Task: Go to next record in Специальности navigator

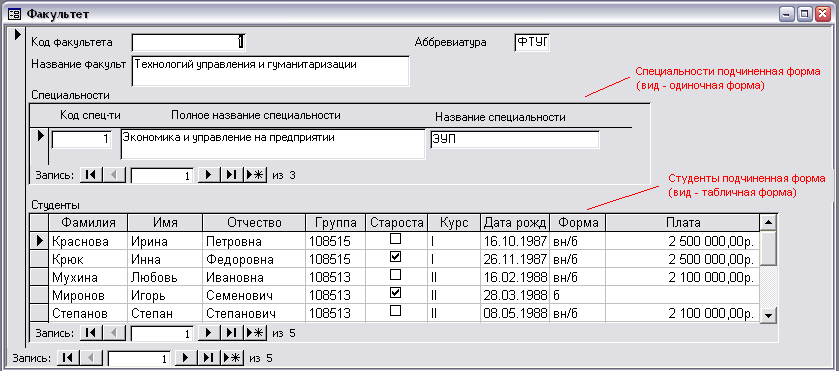Action: pyautogui.click(x=209, y=175)
